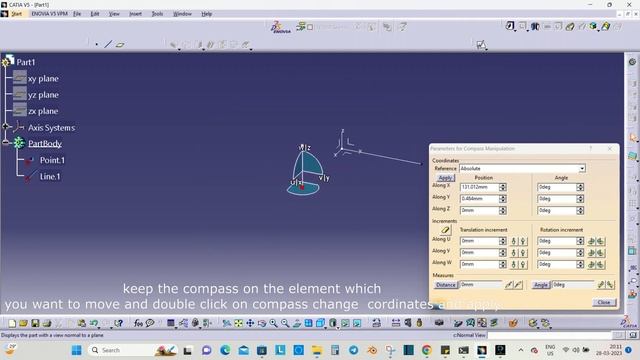Screen dimensions: 640x360
Task: Open the Reference Absolute dropdown
Action: 582,169
